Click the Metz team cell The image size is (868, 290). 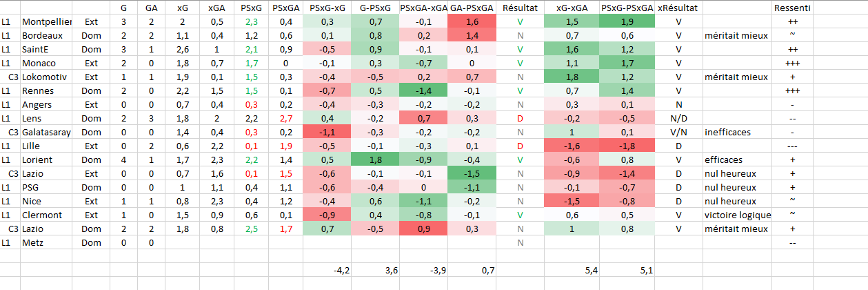pyautogui.click(x=46, y=242)
